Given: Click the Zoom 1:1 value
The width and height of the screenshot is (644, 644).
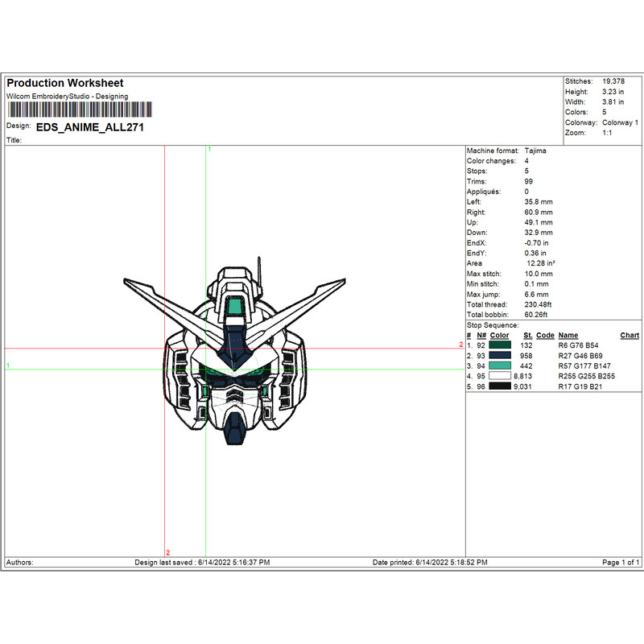Looking at the screenshot, I should [609, 130].
